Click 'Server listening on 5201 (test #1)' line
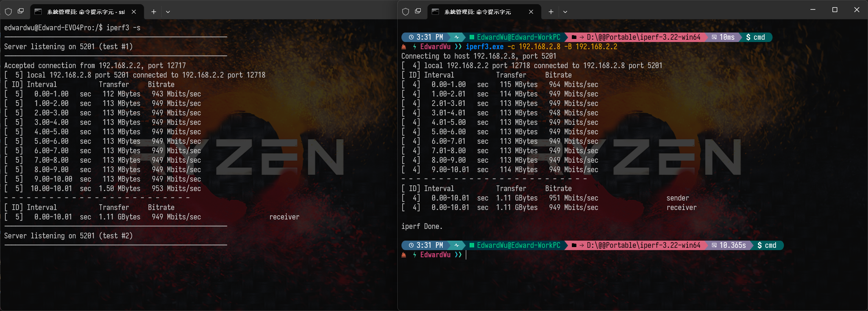This screenshot has width=868, height=311. [x=69, y=47]
